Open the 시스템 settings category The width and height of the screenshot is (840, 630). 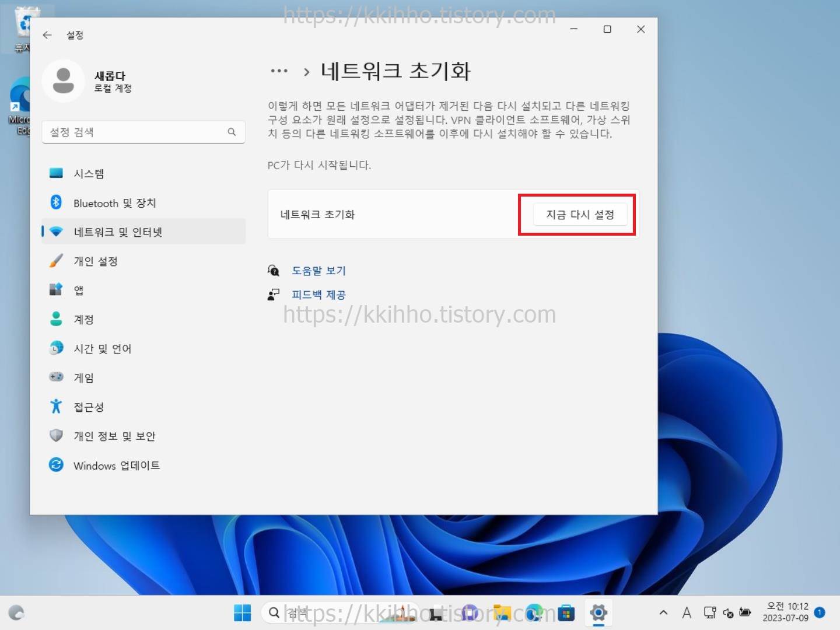click(143, 173)
